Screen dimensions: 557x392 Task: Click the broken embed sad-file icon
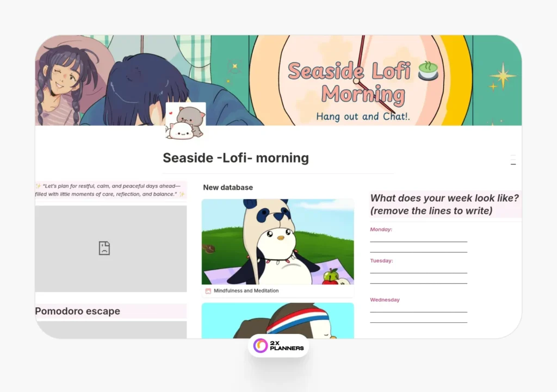104,248
